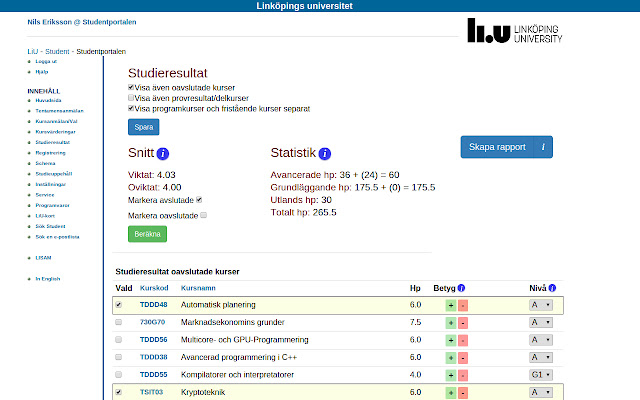Click plus for Kompilatorer och interpretatorer
Image resolution: width=640 pixels, height=400 pixels.
[451, 376]
